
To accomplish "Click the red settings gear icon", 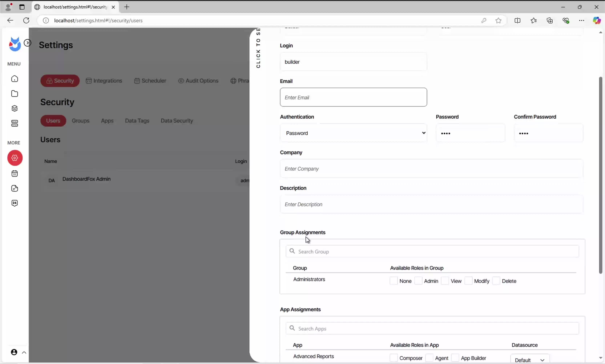I will tap(15, 158).
